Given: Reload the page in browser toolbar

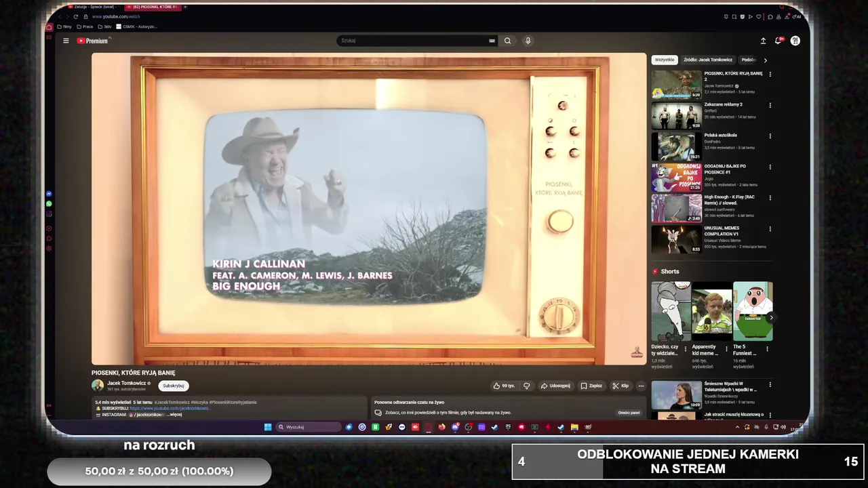Looking at the screenshot, I should click(75, 16).
